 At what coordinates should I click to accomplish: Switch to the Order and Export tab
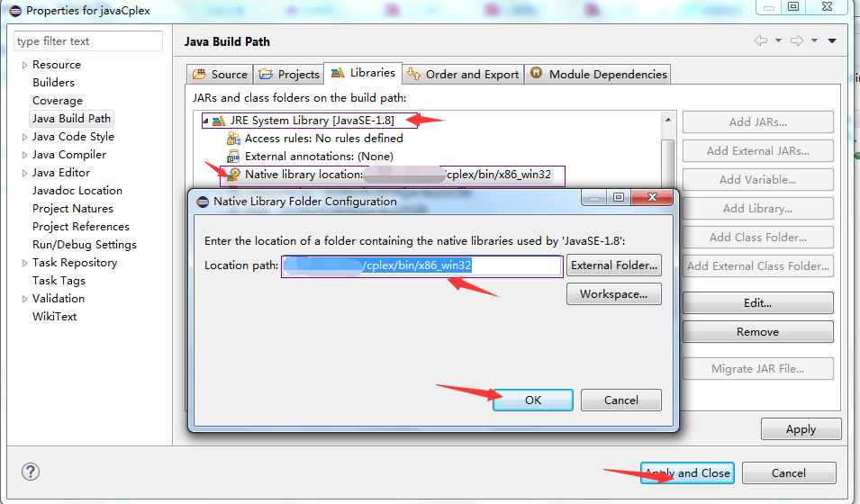click(x=463, y=74)
